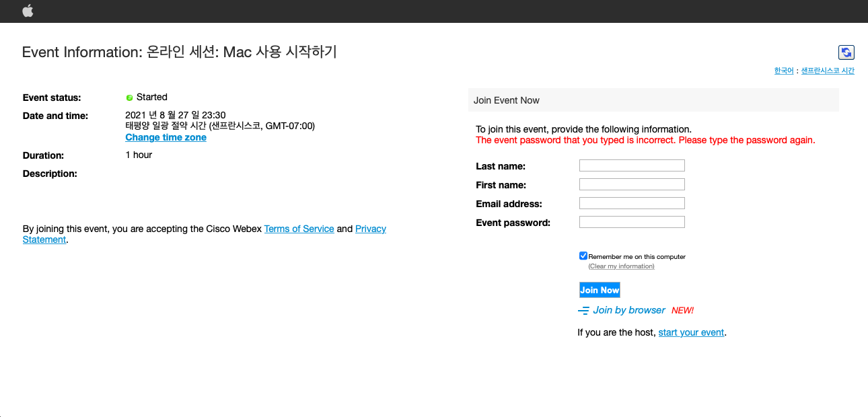Image resolution: width=868 pixels, height=417 pixels.
Task: Click the green Started status indicator
Action: (130, 98)
